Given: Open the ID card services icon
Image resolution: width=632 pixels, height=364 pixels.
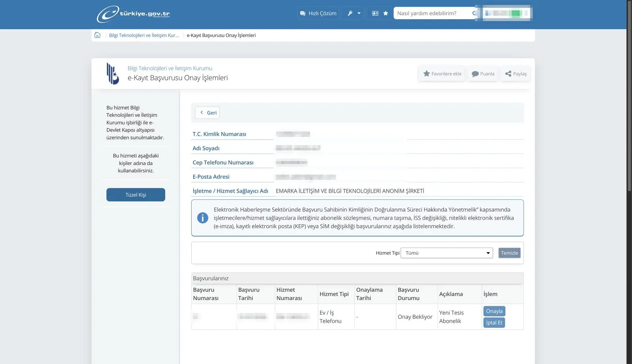Looking at the screenshot, I should (375, 13).
